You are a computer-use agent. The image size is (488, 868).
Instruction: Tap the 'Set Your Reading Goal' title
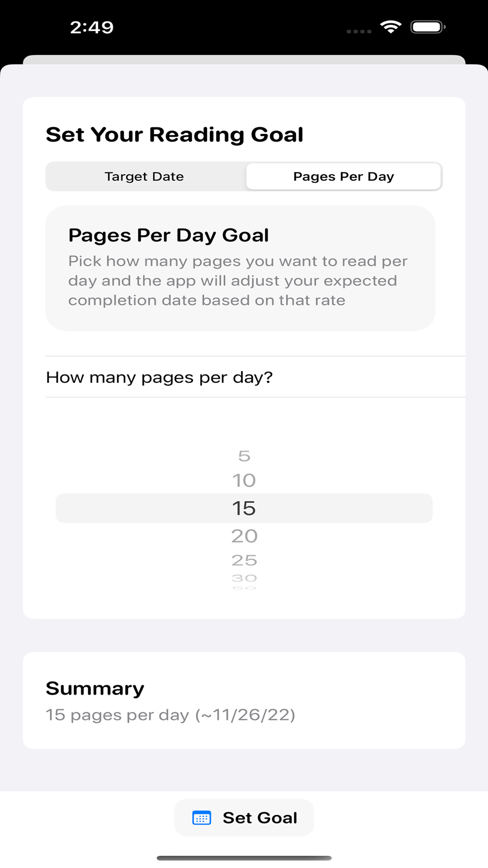(175, 135)
